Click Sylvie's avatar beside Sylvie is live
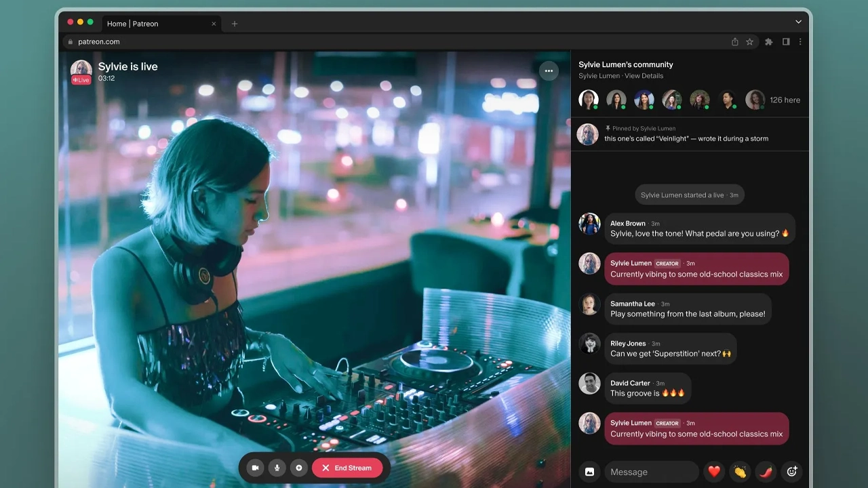 (81, 68)
